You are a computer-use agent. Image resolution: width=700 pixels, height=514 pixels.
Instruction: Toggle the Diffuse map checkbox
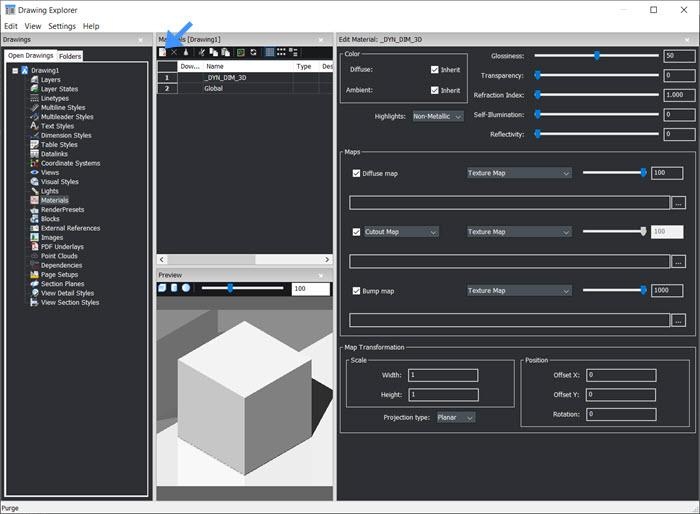[x=357, y=173]
